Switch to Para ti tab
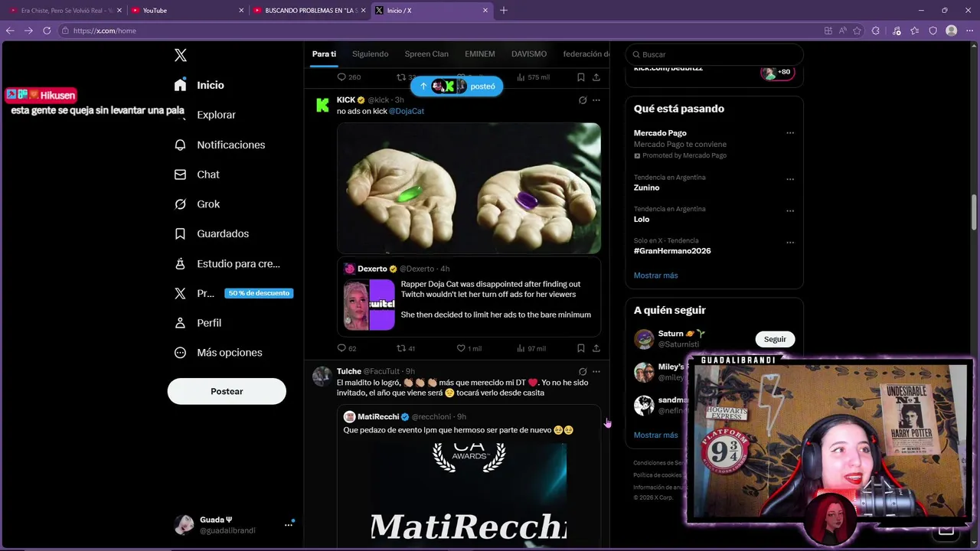Viewport: 980px width, 551px height. (x=324, y=54)
